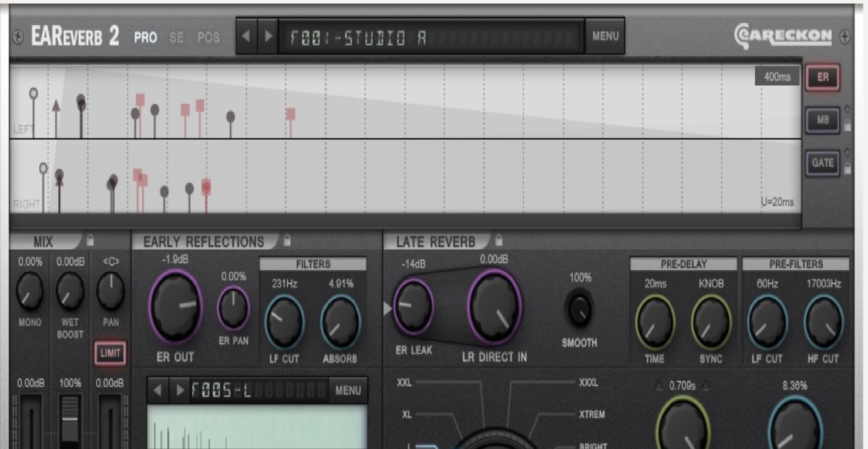This screenshot has width=868, height=449.
Task: Click the pre-delay SYNC knob
Action: [712, 323]
